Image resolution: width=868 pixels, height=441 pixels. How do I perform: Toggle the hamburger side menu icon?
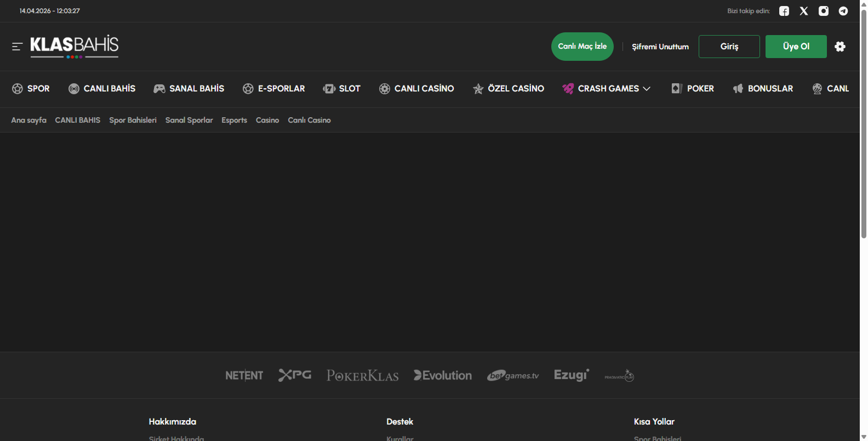click(x=17, y=47)
